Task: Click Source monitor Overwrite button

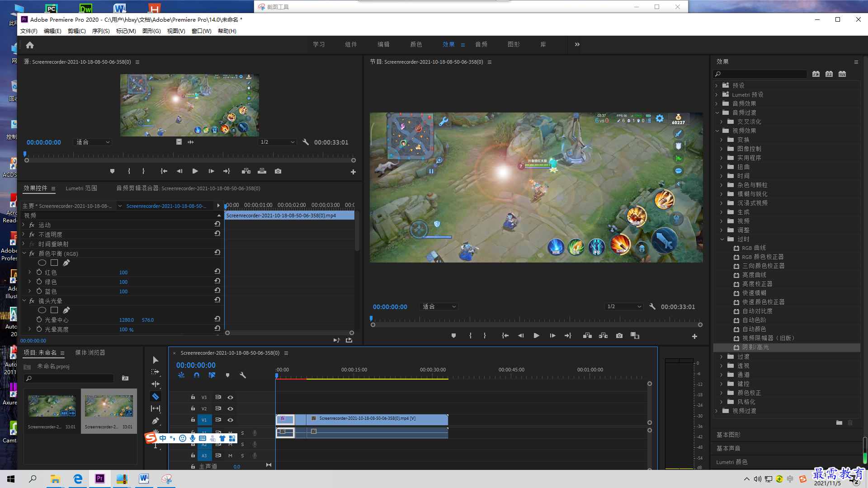Action: point(262,171)
